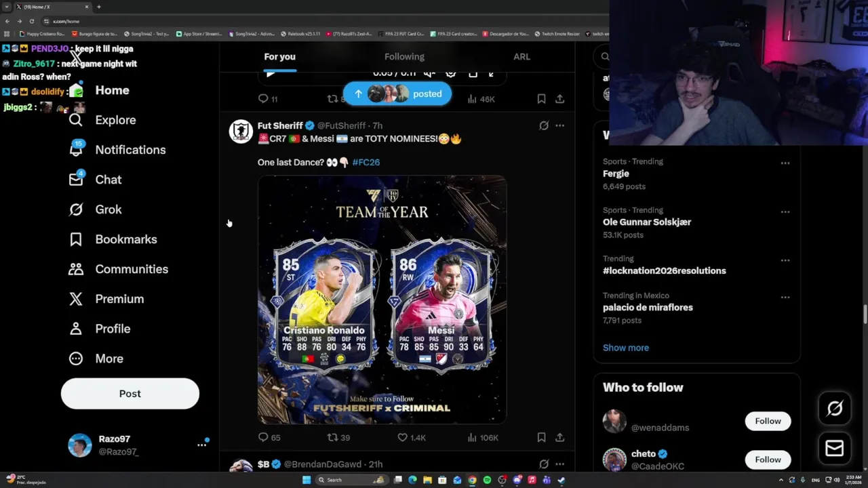This screenshot has height=488, width=868.
Task: Open Notifications with 15 badge
Action: 117,150
